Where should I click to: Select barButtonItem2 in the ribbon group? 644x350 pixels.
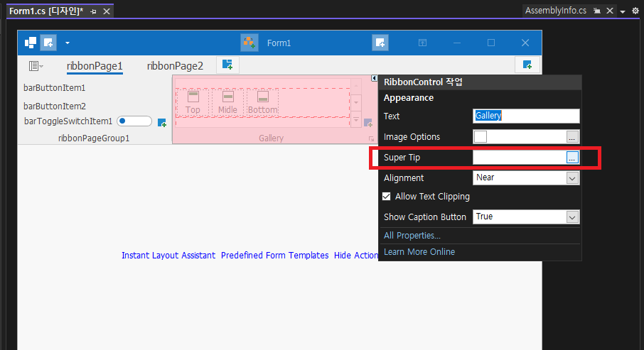click(55, 106)
